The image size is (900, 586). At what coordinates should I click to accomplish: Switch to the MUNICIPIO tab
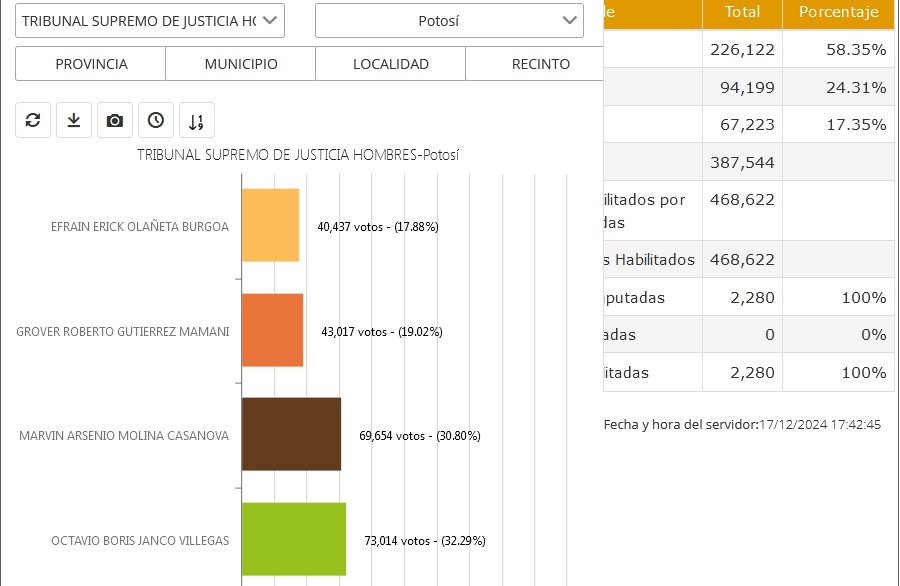(x=241, y=64)
